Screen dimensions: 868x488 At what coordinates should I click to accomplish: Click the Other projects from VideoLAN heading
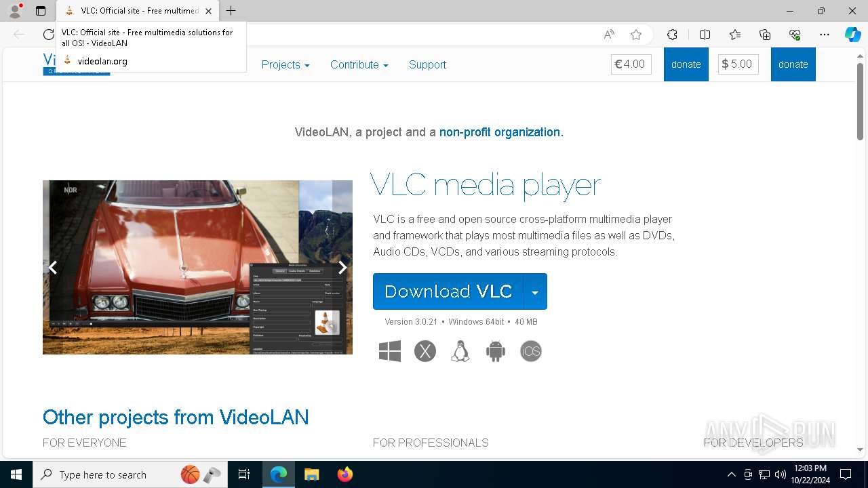(x=176, y=417)
